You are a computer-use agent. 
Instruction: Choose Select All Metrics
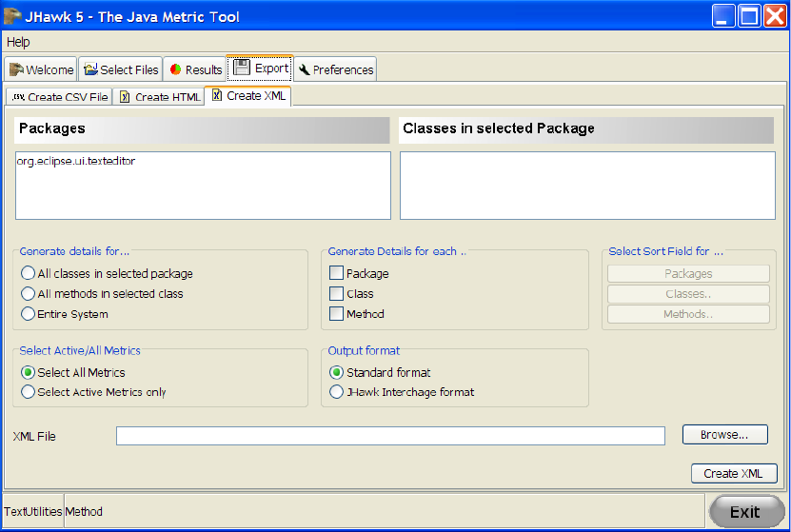point(73,372)
